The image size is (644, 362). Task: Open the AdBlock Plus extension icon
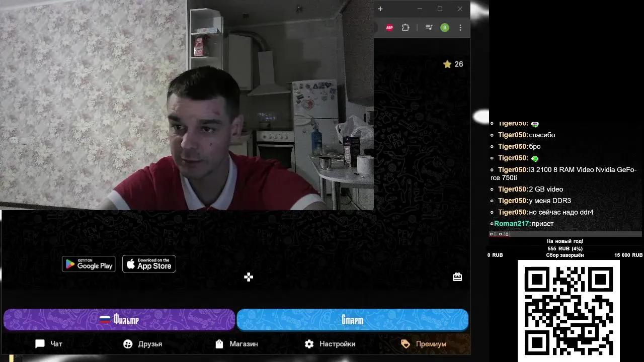[x=389, y=28]
